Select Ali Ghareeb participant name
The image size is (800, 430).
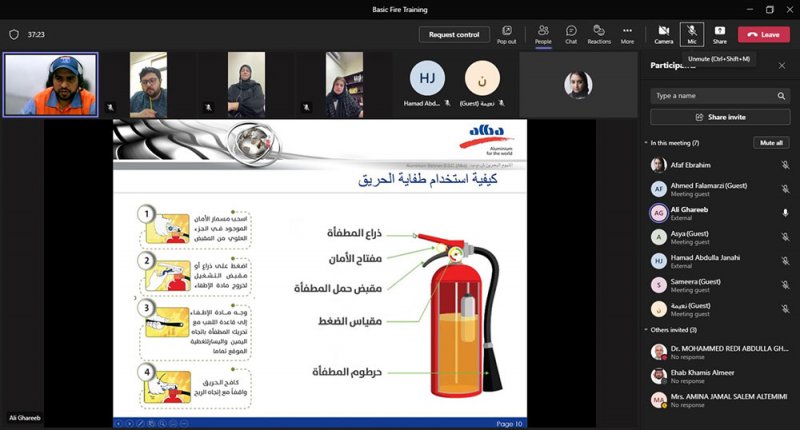(689, 210)
